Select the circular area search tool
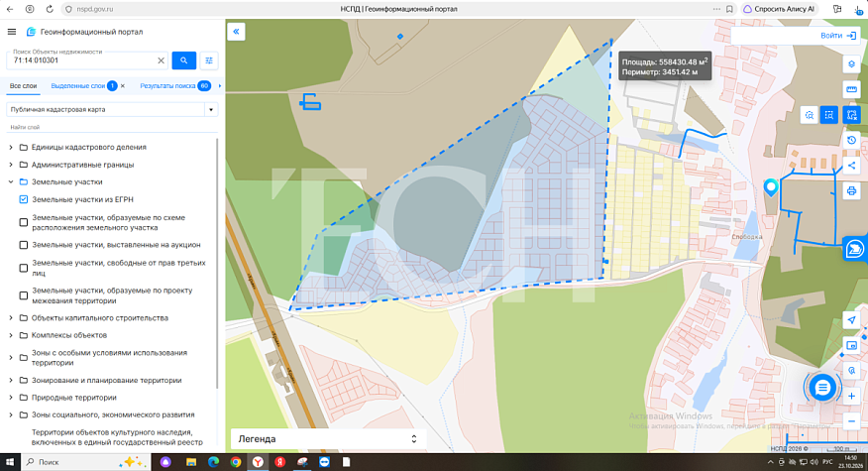The height and width of the screenshot is (471, 868). [810, 115]
